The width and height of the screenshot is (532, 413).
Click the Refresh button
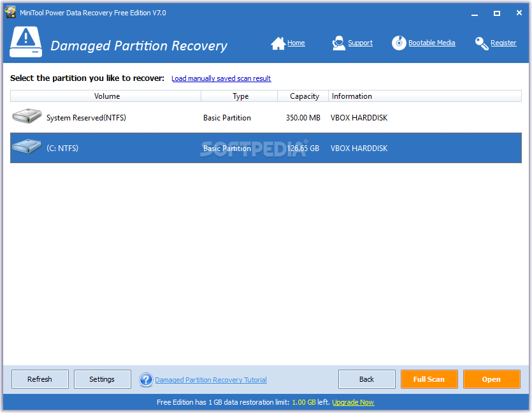pos(40,379)
